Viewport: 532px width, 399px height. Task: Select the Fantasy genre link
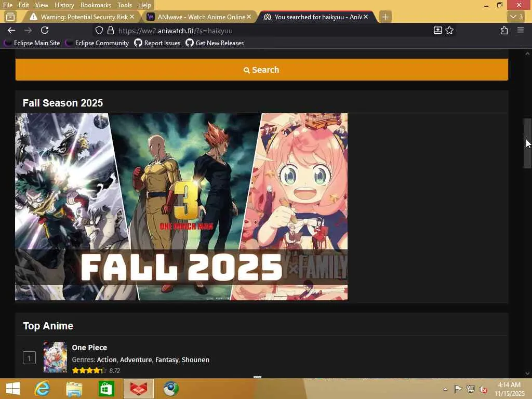[x=167, y=360]
